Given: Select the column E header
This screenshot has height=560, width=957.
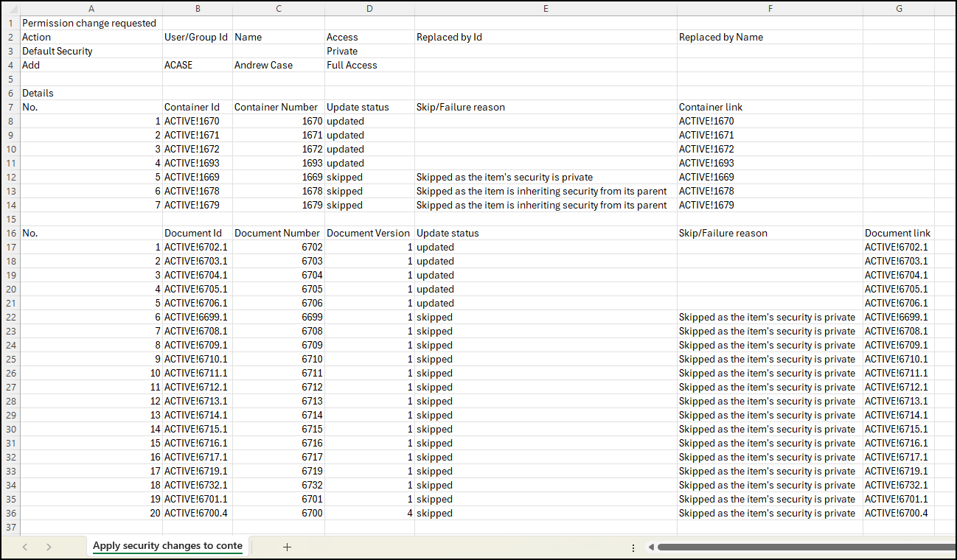Looking at the screenshot, I should tap(546, 8).
